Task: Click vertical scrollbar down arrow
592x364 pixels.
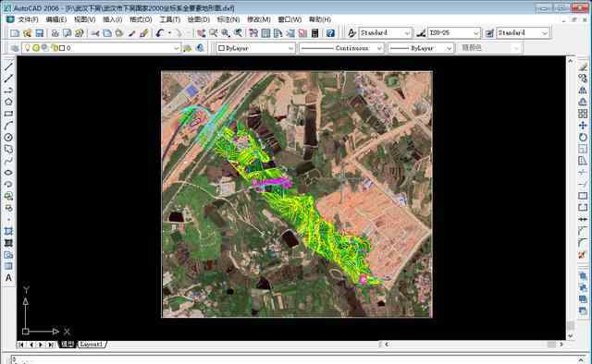Action: tap(570, 335)
